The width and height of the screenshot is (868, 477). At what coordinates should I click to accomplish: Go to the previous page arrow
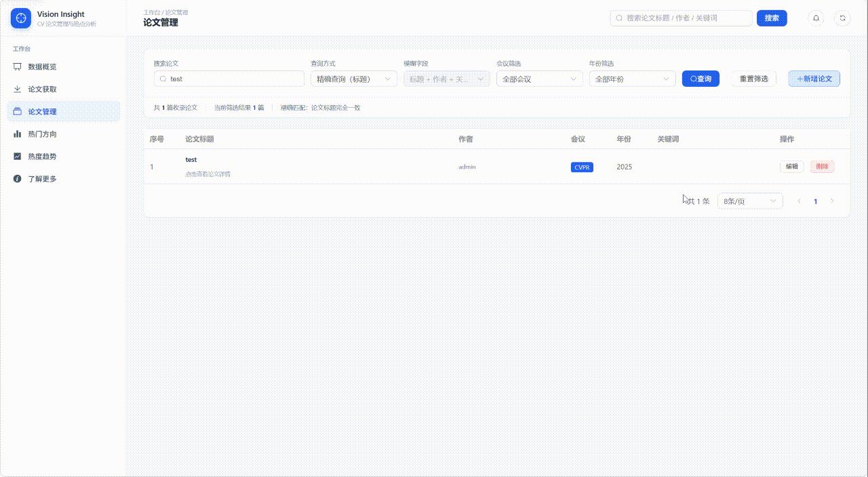800,201
